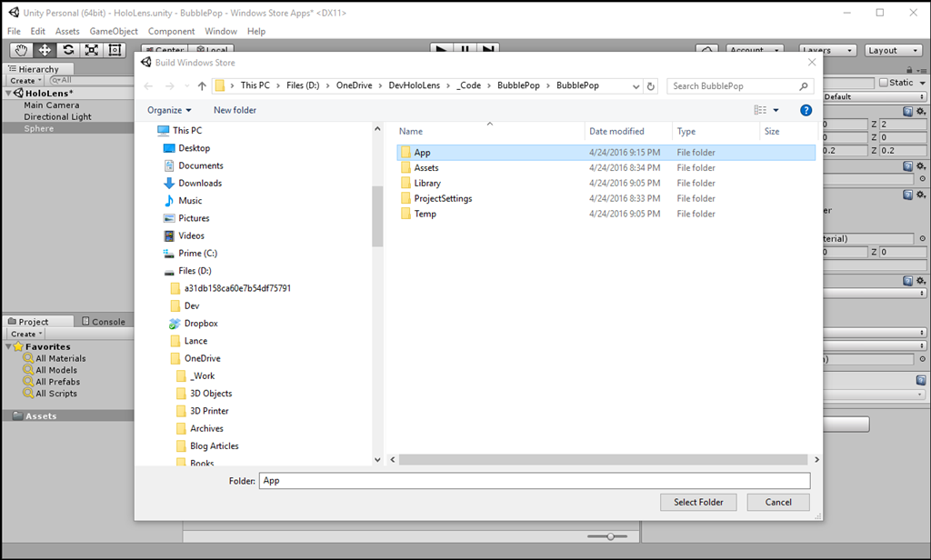Viewport: 931px width, 560px height.
Task: Refresh the BubblePop folder listing
Action: [651, 86]
